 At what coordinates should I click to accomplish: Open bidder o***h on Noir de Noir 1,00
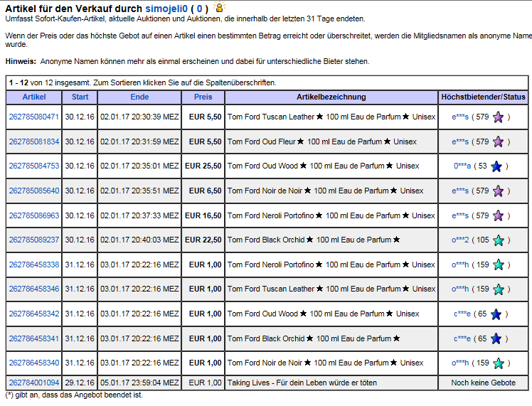pyautogui.click(x=460, y=363)
